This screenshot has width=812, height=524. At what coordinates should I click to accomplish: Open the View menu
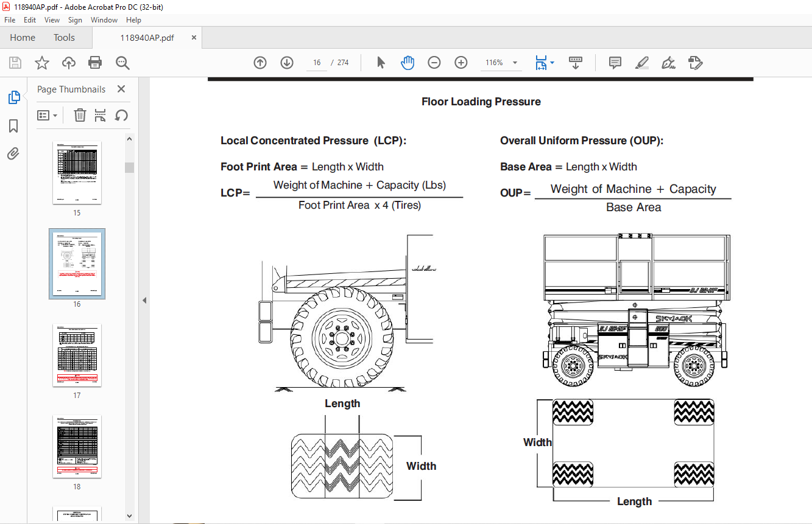click(x=52, y=20)
